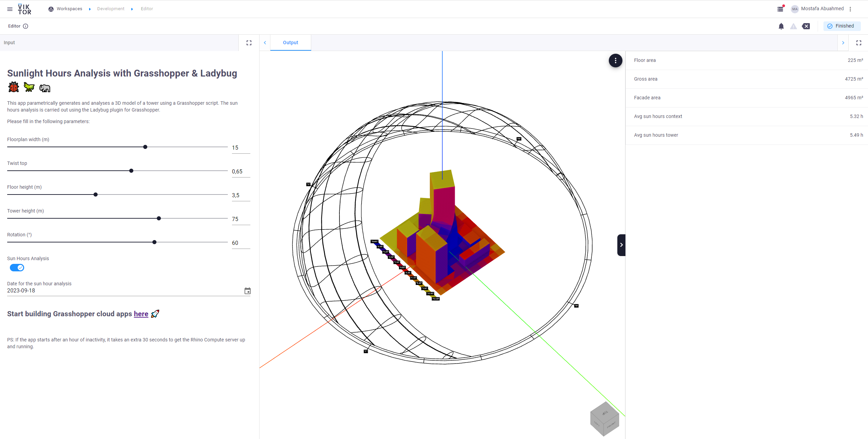Open user account kebab menu

point(850,9)
